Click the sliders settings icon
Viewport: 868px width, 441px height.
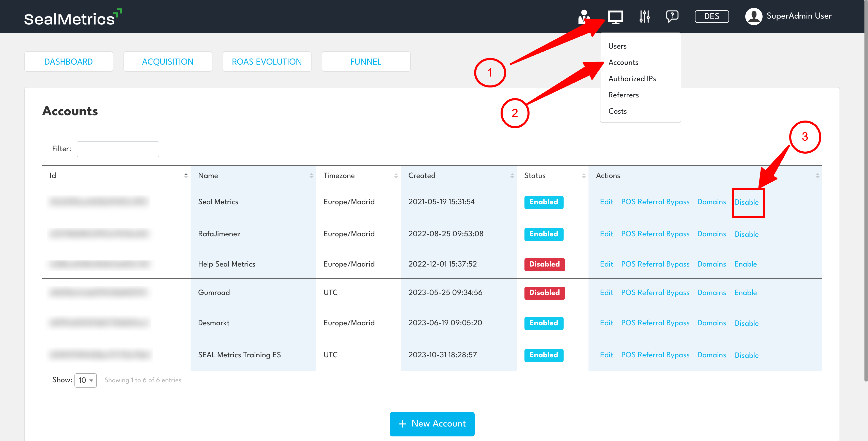click(644, 17)
